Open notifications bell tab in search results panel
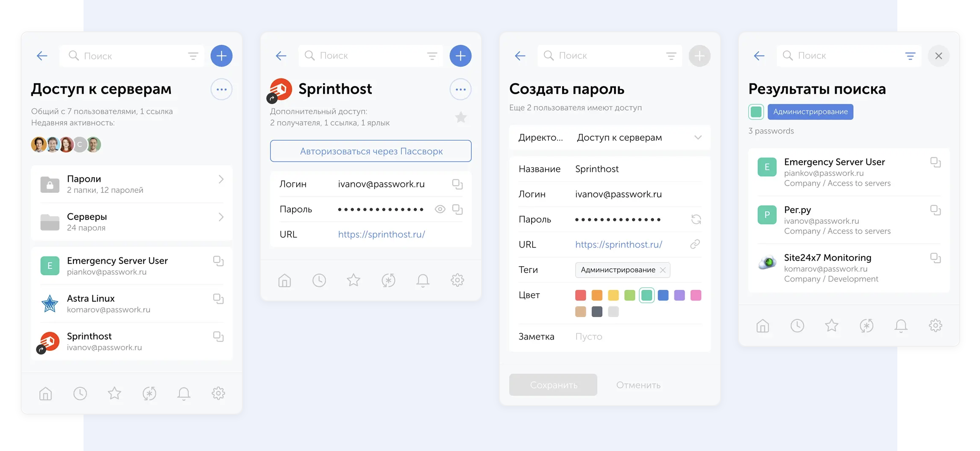Image resolution: width=980 pixels, height=451 pixels. 901,326
